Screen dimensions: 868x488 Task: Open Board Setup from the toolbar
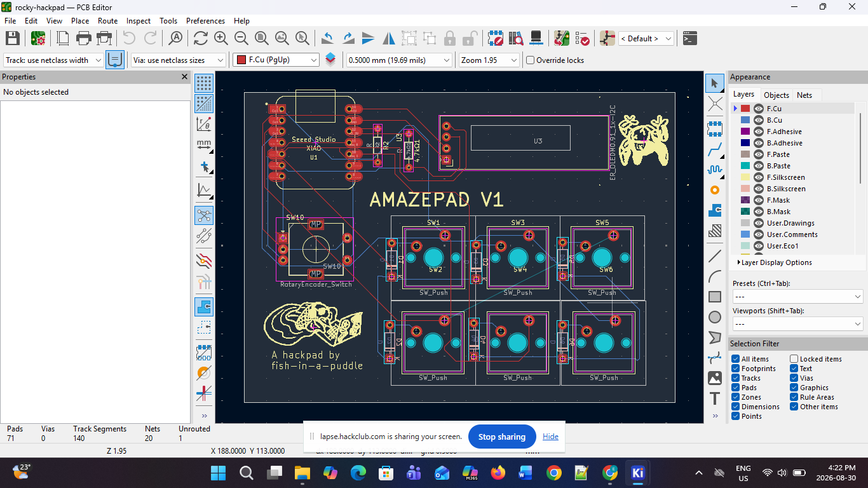click(x=37, y=38)
